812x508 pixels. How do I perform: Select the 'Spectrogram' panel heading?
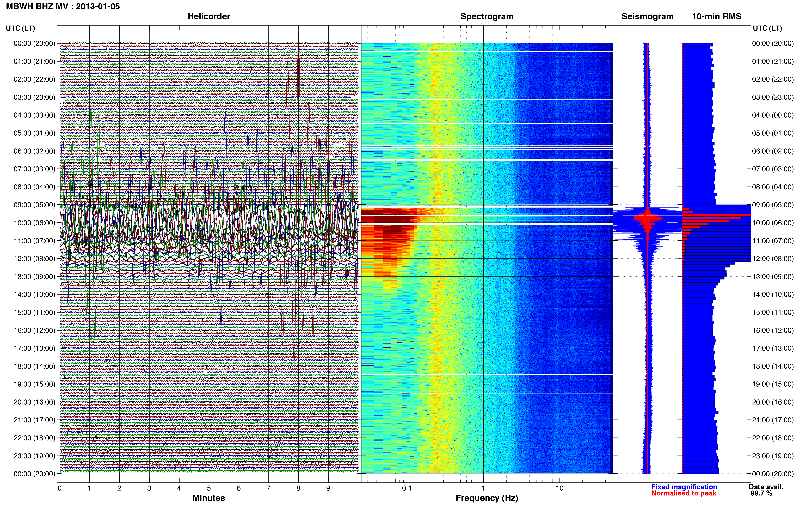[487, 16]
